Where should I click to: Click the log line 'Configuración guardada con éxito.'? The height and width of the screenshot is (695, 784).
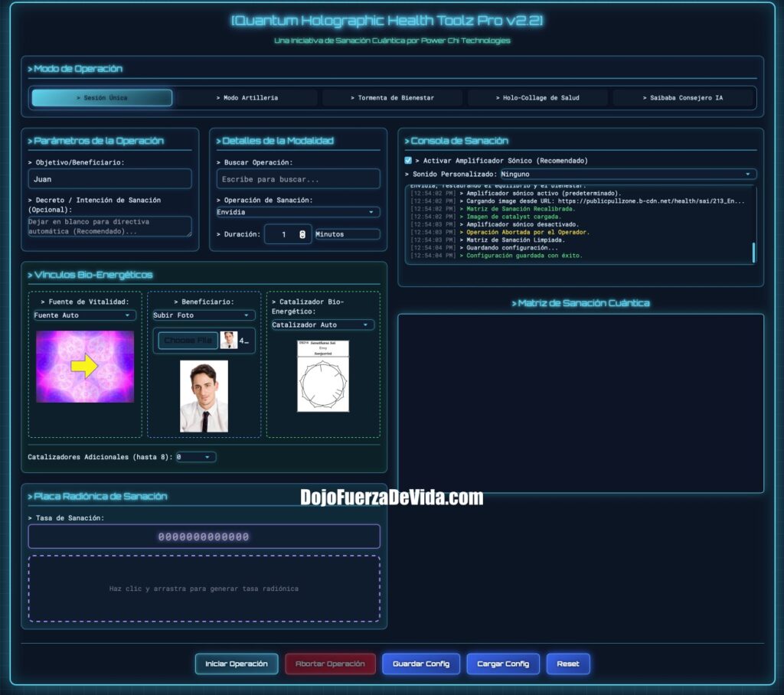tap(496, 256)
